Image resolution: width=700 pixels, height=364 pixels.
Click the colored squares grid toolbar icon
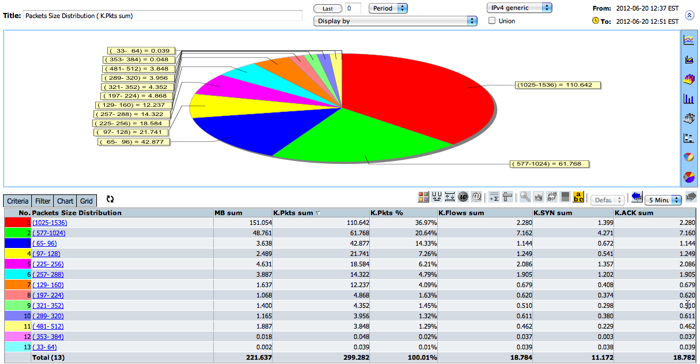click(423, 197)
